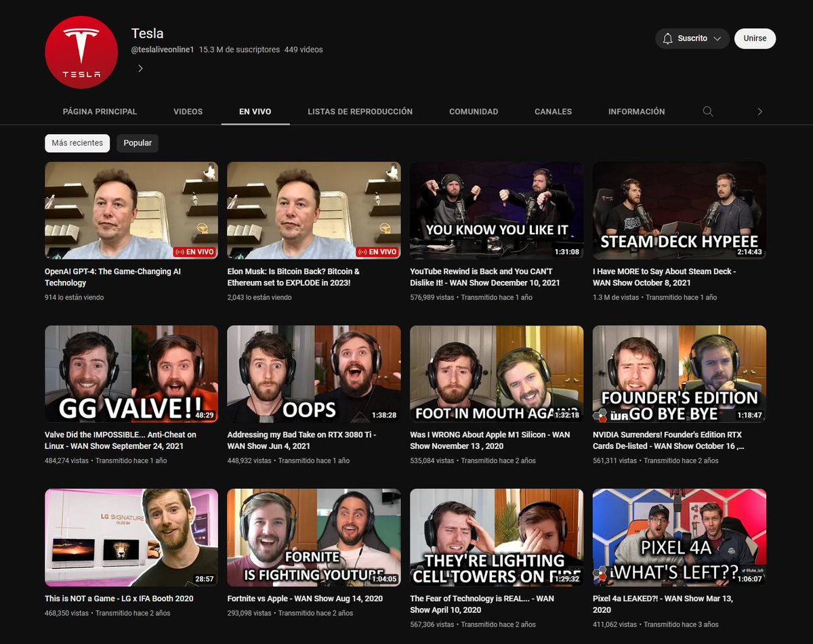This screenshot has height=644, width=813.
Task: Click '914 lo están viendo' viewer count
Action: [x=75, y=297]
